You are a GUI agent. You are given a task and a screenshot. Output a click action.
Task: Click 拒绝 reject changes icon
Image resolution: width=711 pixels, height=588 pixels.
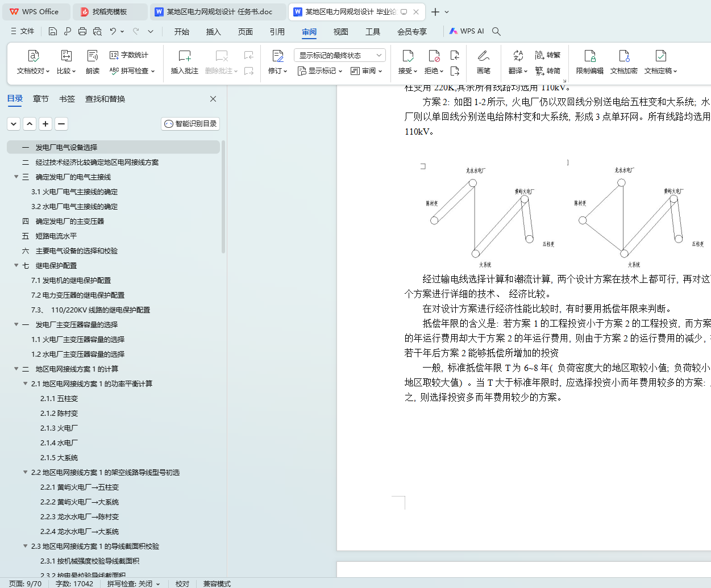(x=434, y=56)
